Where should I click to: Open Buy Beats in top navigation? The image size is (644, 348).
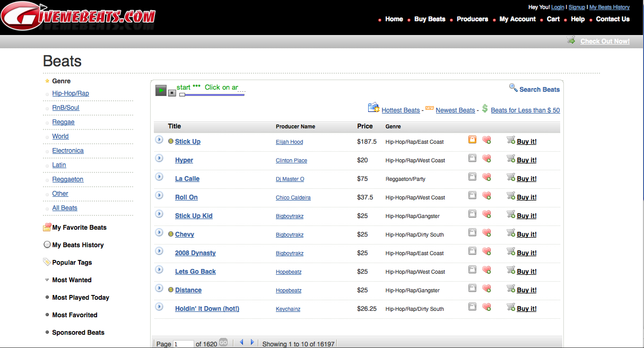[x=430, y=19]
